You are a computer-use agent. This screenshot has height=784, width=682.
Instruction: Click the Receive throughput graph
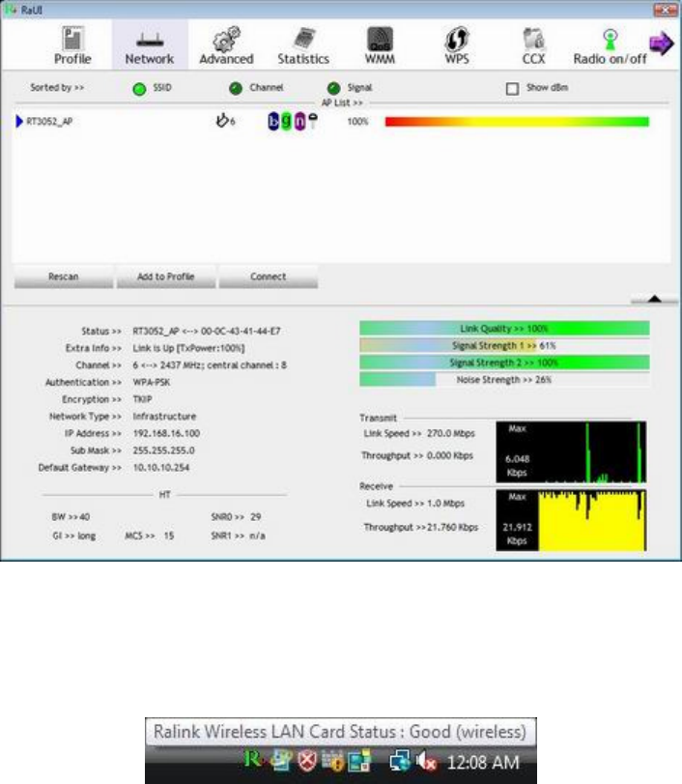click(x=571, y=520)
